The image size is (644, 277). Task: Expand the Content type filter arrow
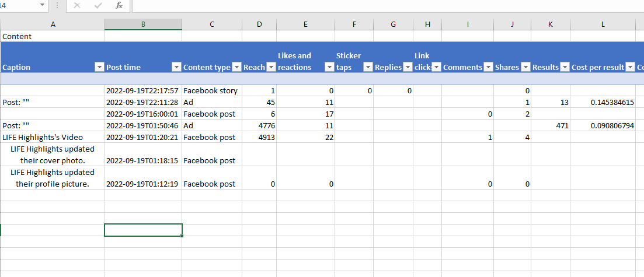(x=236, y=67)
